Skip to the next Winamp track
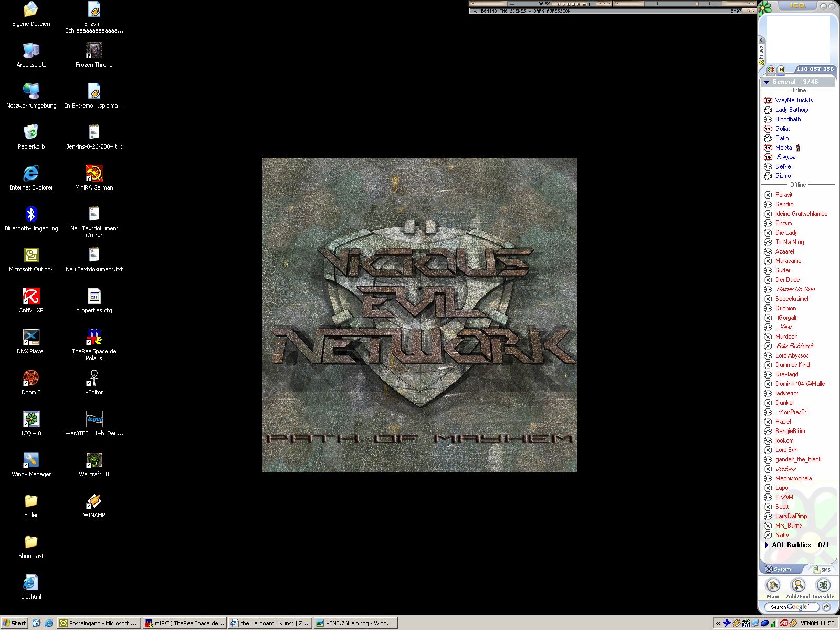 click(x=578, y=4)
